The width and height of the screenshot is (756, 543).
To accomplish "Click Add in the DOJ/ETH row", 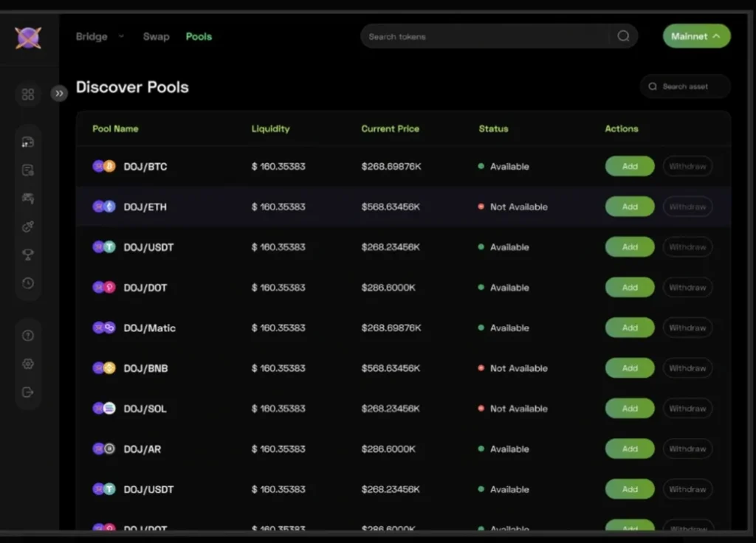I will click(630, 207).
